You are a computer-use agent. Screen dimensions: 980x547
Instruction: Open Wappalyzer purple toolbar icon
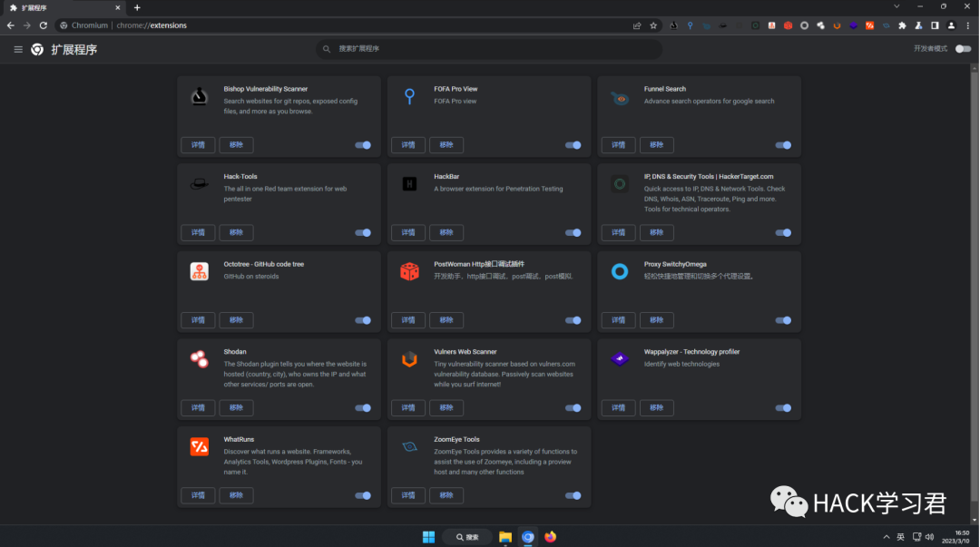tap(853, 25)
